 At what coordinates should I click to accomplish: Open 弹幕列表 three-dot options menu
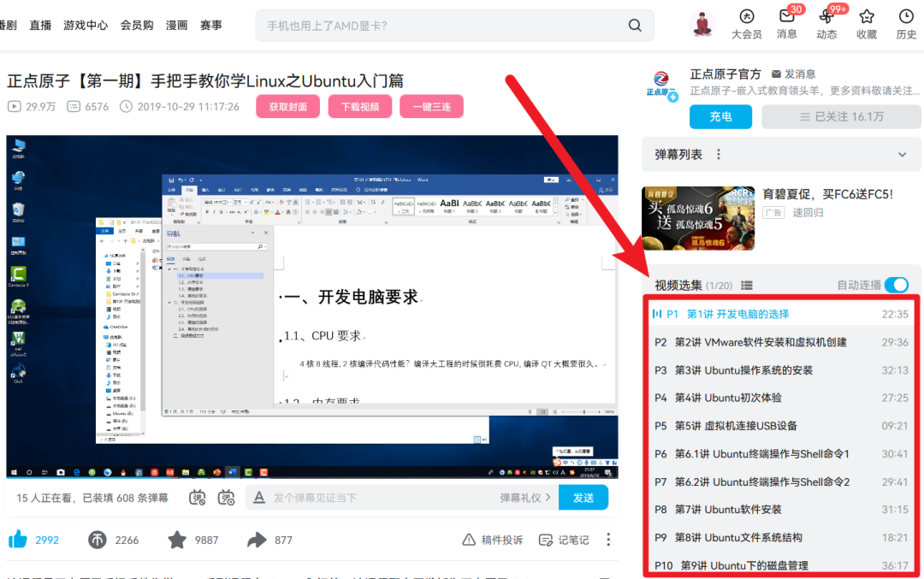point(719,154)
